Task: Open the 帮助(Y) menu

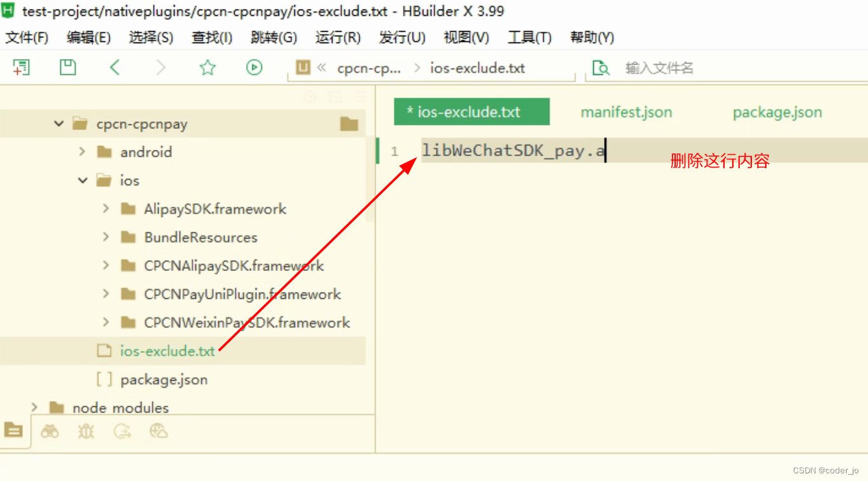Action: [x=592, y=37]
